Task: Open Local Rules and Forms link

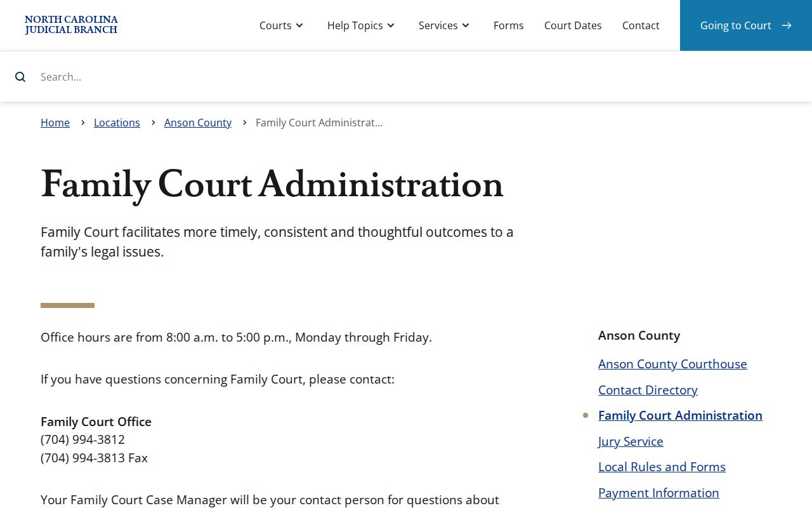Action: (662, 467)
